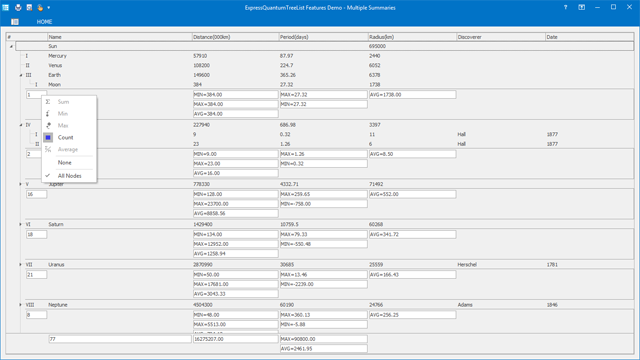The image size is (640, 360).
Task: Click the Print icon in quick access toolbar
Action: 18,7
